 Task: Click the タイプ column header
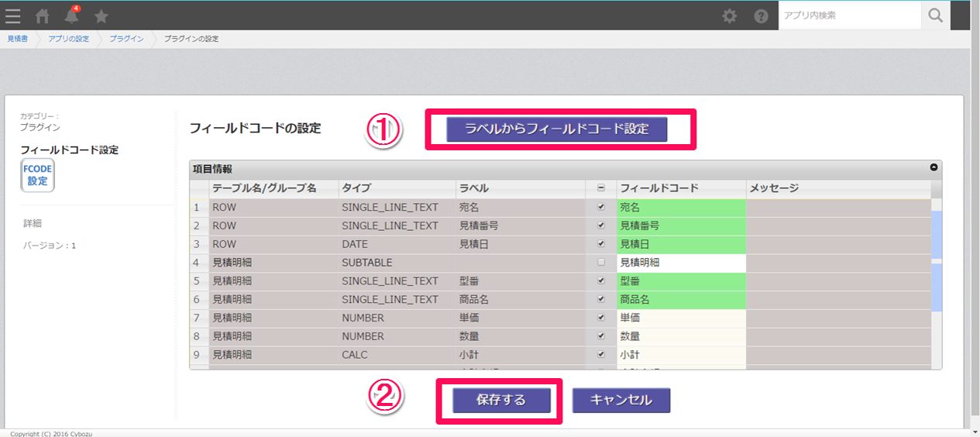(x=397, y=188)
